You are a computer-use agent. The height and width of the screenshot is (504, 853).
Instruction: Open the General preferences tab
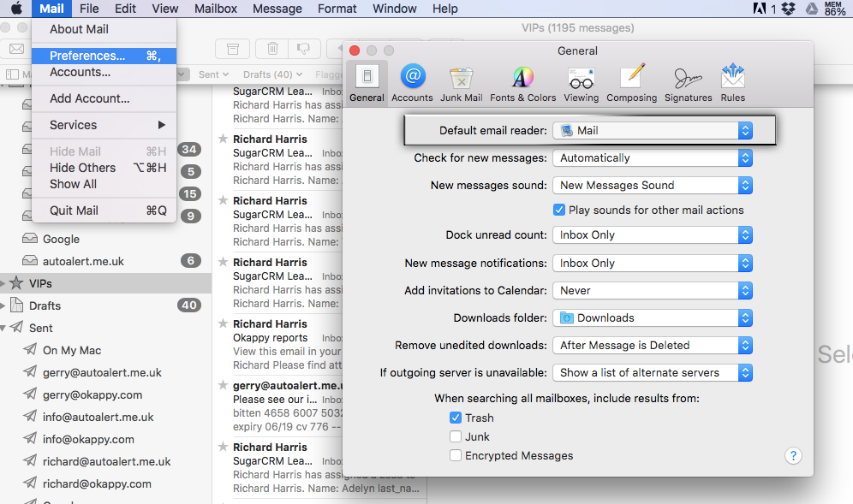[x=367, y=83]
